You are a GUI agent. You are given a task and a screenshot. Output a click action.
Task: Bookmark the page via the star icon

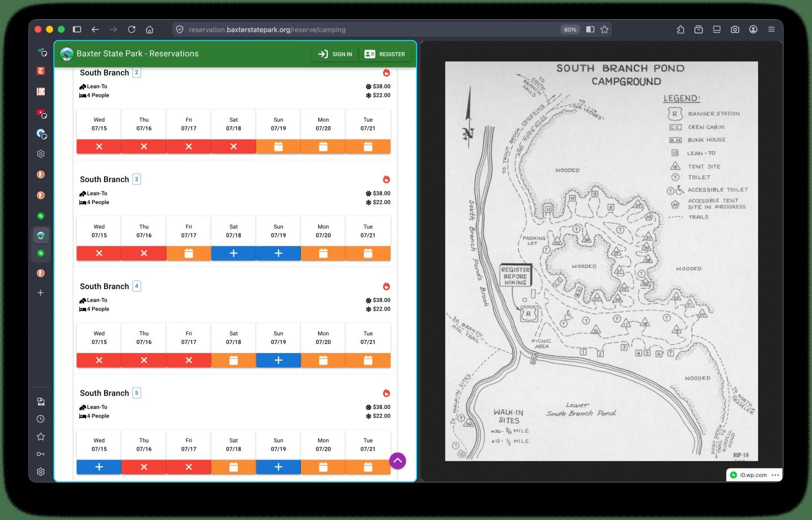click(x=604, y=29)
